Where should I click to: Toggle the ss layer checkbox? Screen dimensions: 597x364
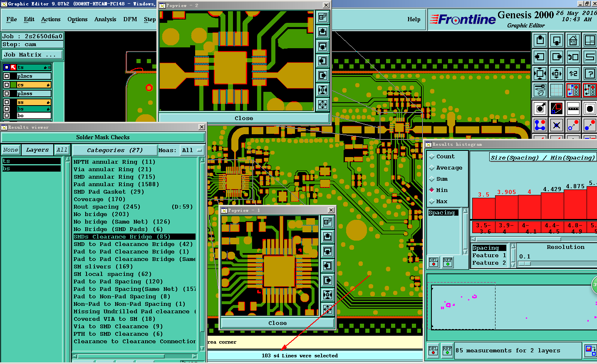[x=7, y=102]
